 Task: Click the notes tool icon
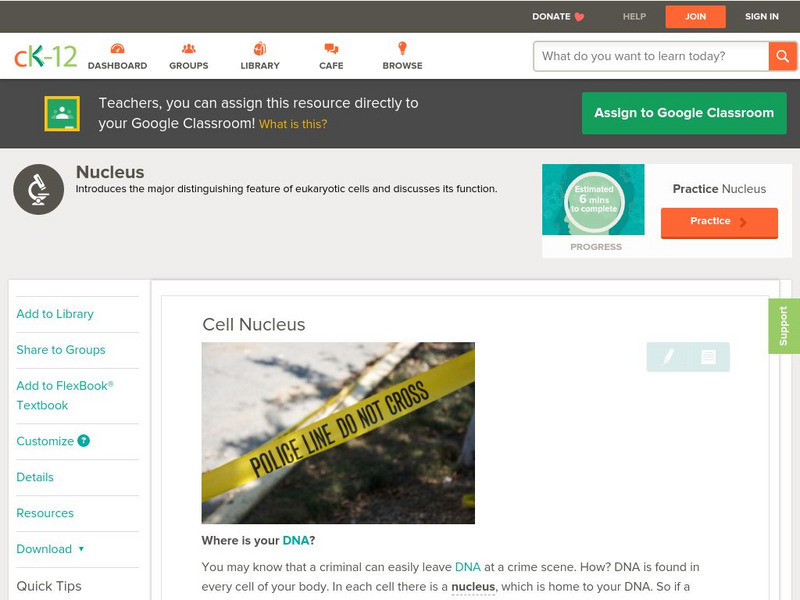(x=708, y=356)
